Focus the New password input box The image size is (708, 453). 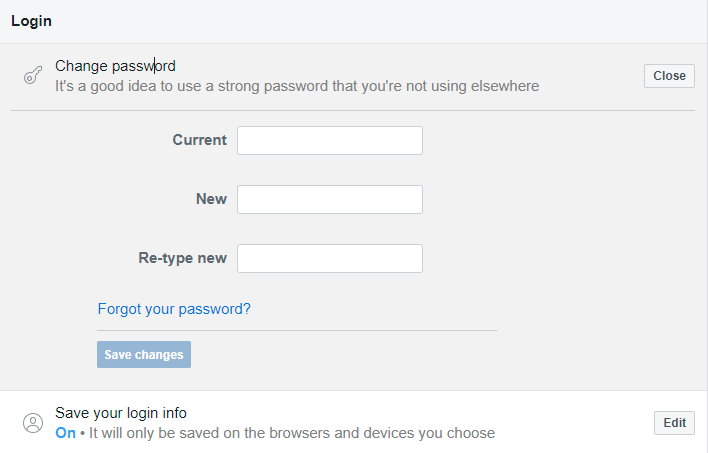point(330,199)
